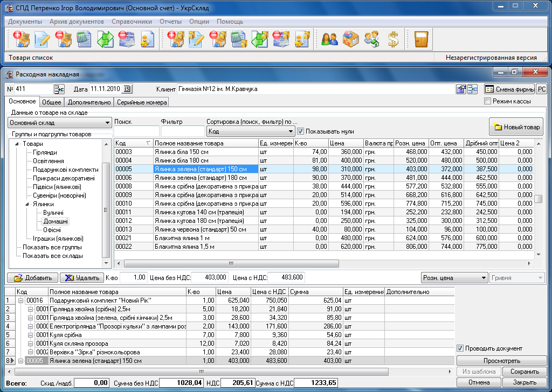Click the green arrows transfer icon
Screen dimensions: 552x392
[105, 39]
